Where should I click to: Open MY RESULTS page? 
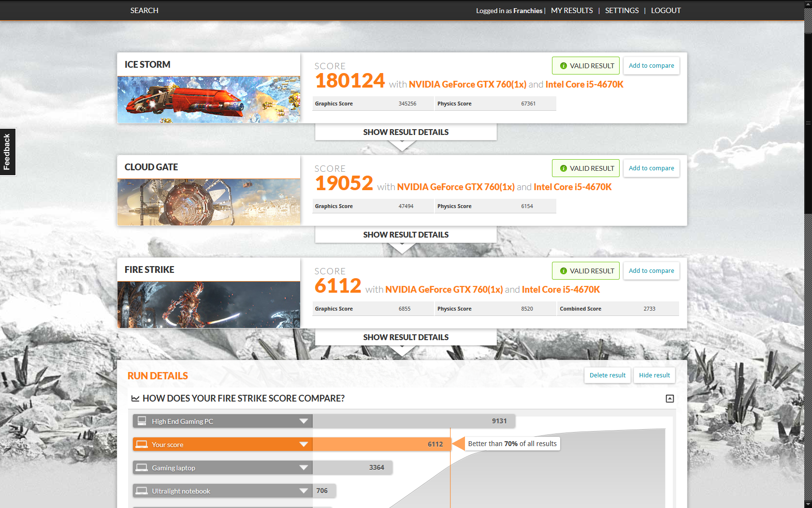coord(572,11)
